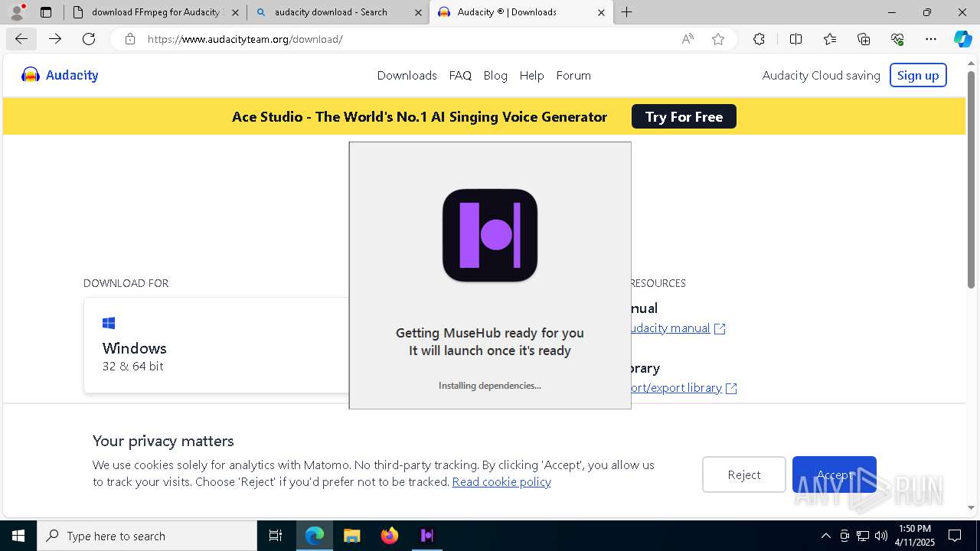Viewport: 980px width, 551px height.
Task: Click the MuseHub logo in the installer
Action: click(490, 236)
